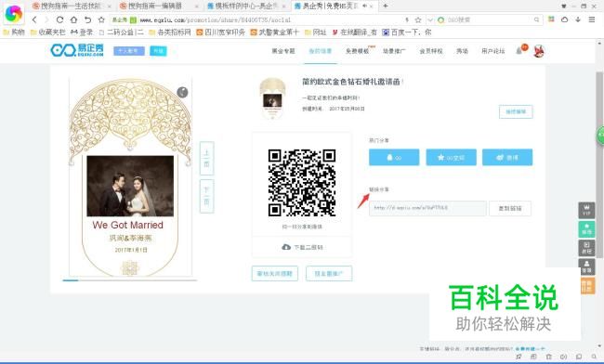604x364 pixels.
Task: Open the 免费模板 nav item
Action: [357, 51]
